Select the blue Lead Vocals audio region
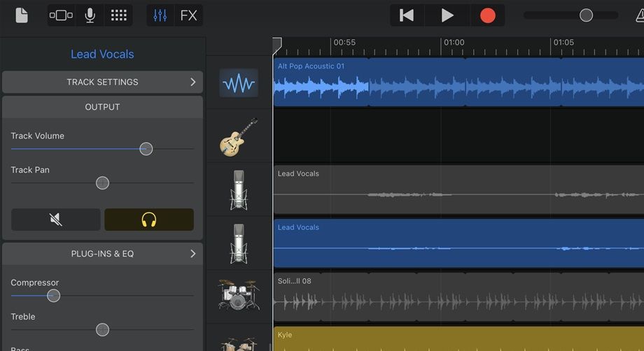 point(458,243)
